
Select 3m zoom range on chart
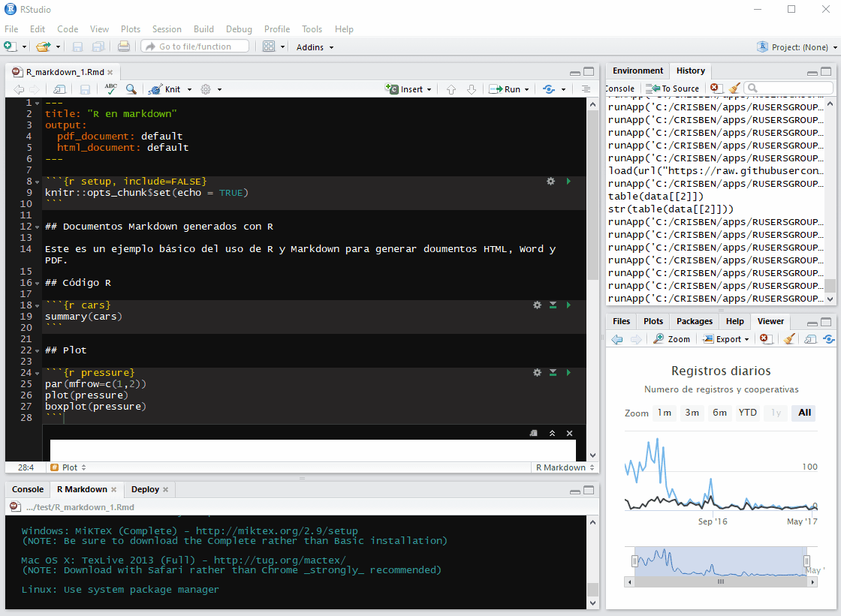(x=692, y=413)
